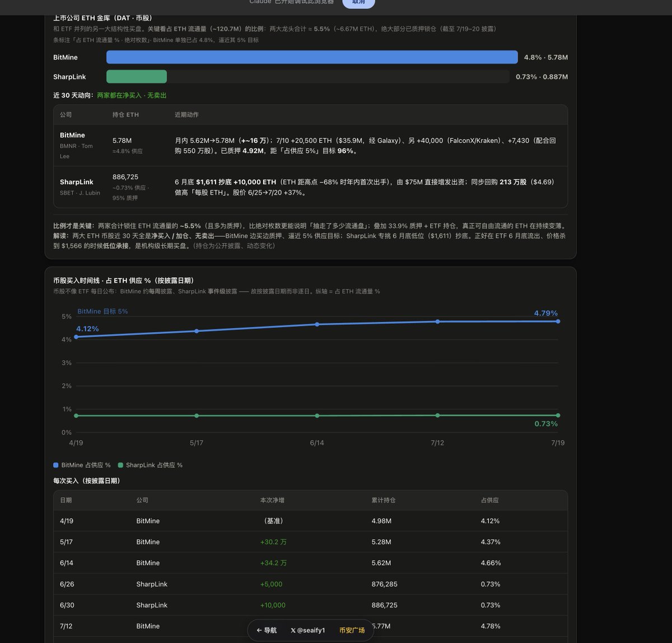Click the 886,725 holding in SharpLink company row
Viewport: 672px width, 643px height.
click(x=125, y=177)
